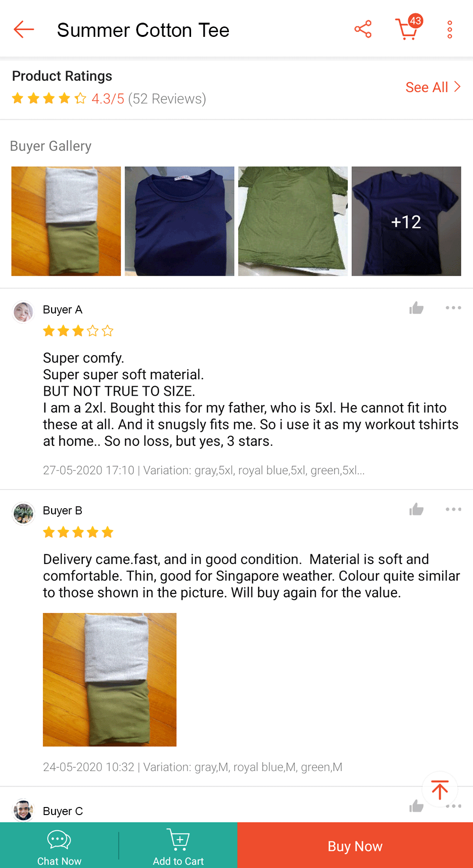Tap Chat Now in the bottom bar

pyautogui.click(x=59, y=846)
